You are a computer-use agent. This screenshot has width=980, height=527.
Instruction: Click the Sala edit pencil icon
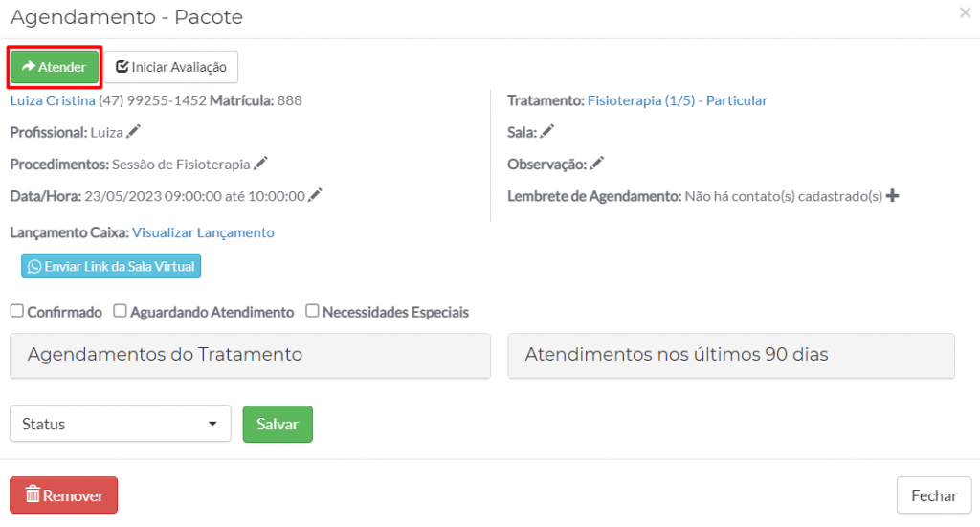(x=547, y=131)
